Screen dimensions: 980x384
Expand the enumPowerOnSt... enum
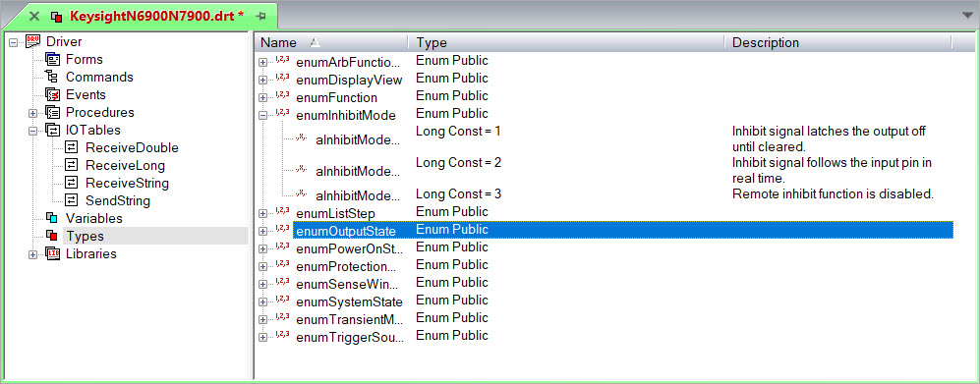(263, 249)
